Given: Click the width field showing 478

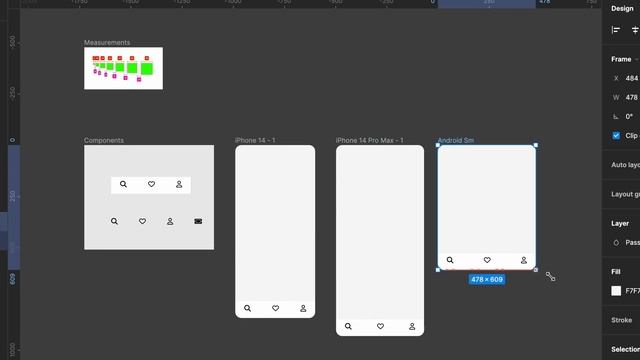Looking at the screenshot, I should (631, 97).
